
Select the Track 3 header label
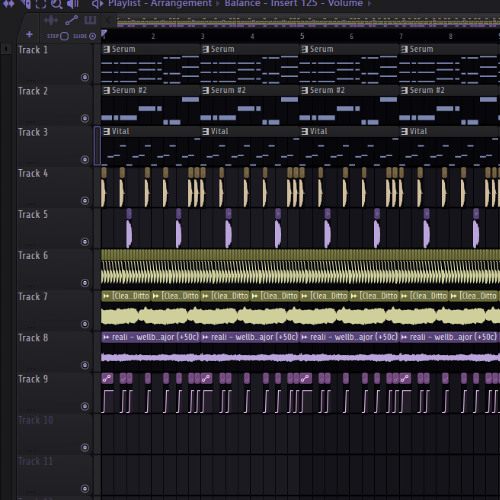pos(33,132)
